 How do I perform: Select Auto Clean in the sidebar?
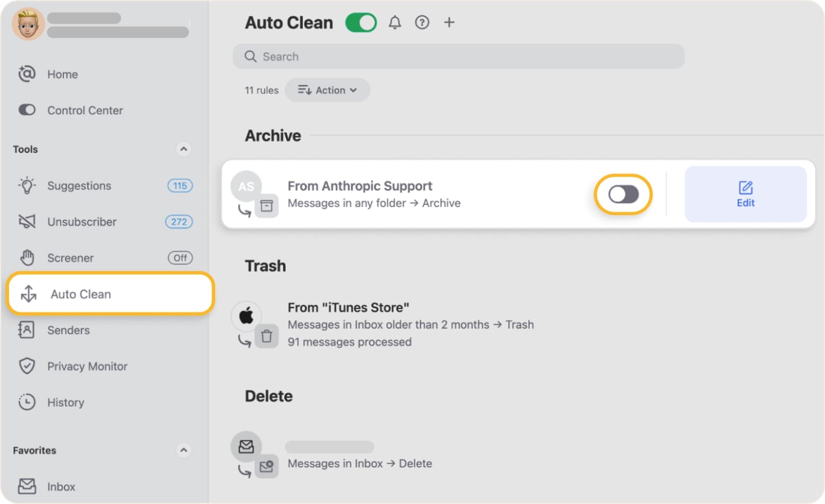(81, 293)
